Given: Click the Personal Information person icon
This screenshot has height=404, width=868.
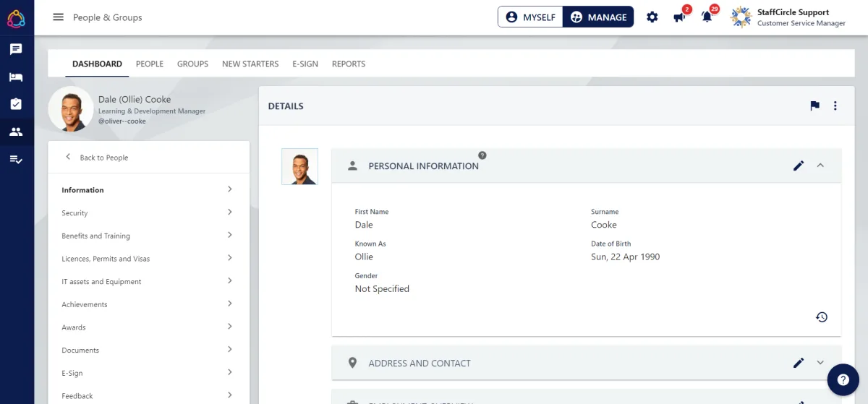Looking at the screenshot, I should point(353,166).
